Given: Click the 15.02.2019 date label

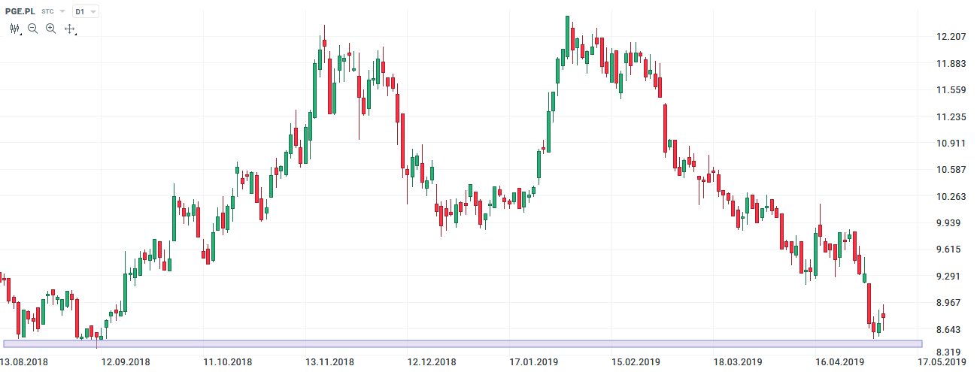Looking at the screenshot, I should (635, 362).
